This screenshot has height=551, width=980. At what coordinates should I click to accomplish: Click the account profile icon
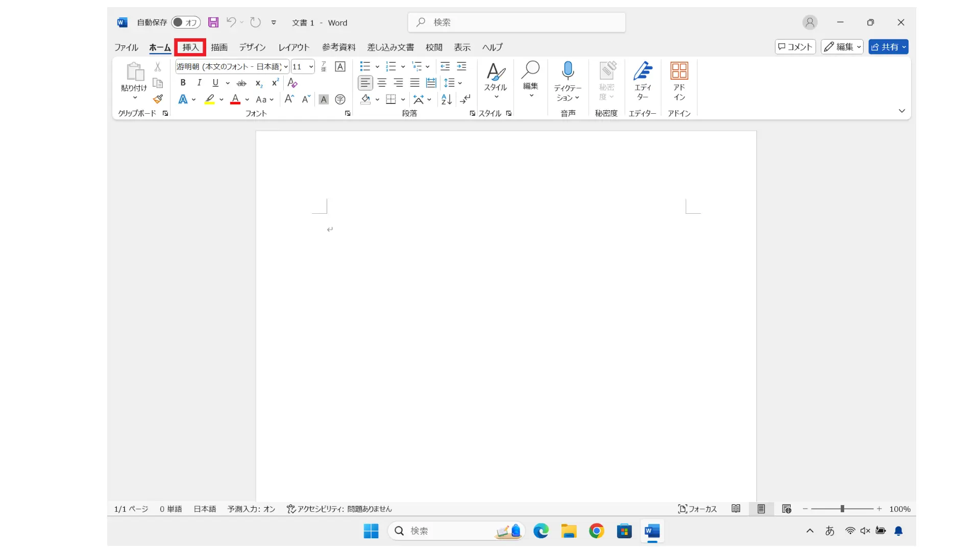(810, 22)
